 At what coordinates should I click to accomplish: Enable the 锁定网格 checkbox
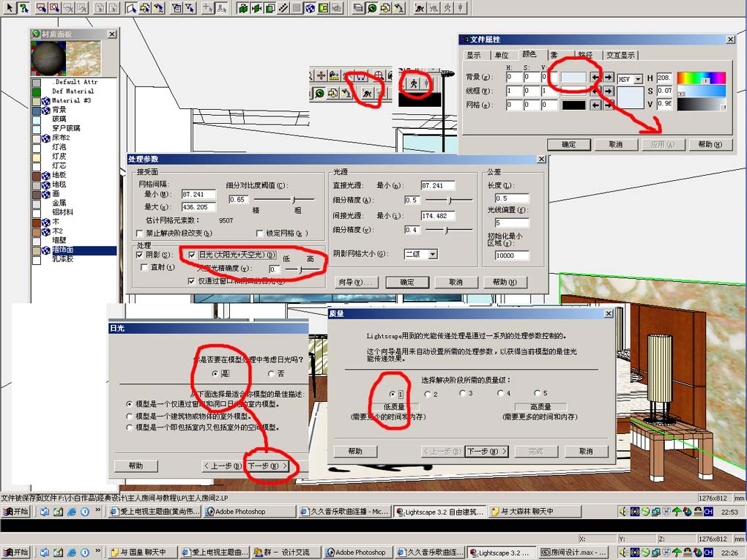click(260, 234)
